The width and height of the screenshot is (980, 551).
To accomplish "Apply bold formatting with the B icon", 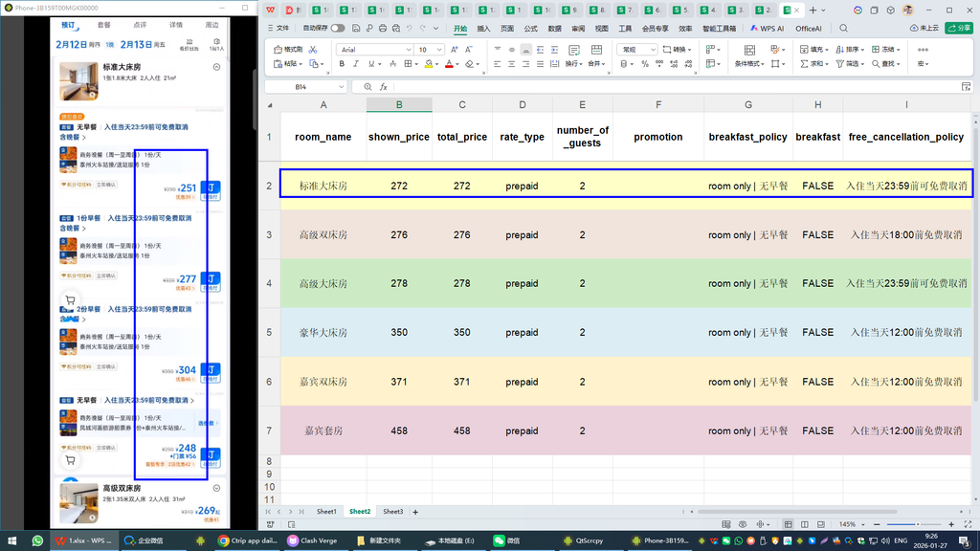I will (342, 64).
